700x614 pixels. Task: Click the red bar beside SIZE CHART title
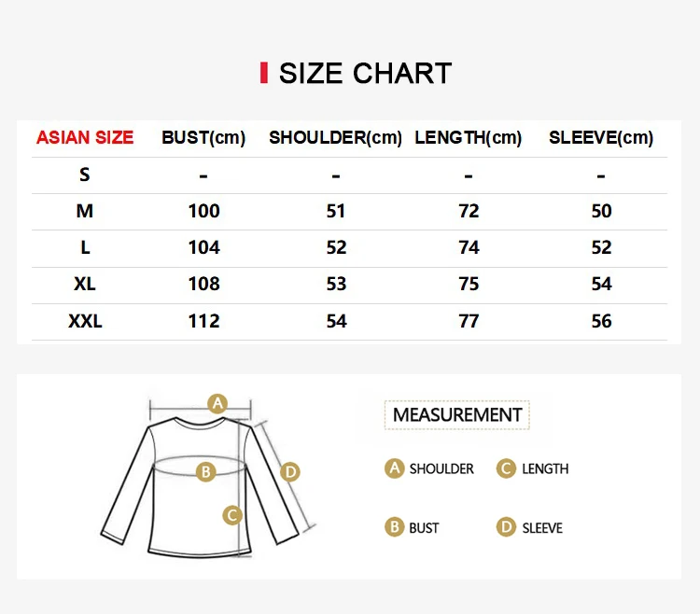click(x=264, y=73)
